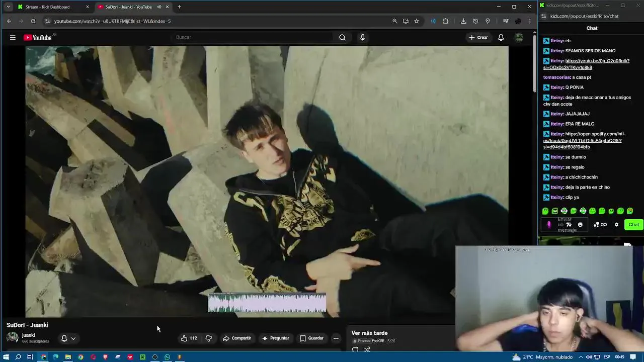The height and width of the screenshot is (362, 644).
Task: Toggle playlist loop icon
Action: coord(355,349)
